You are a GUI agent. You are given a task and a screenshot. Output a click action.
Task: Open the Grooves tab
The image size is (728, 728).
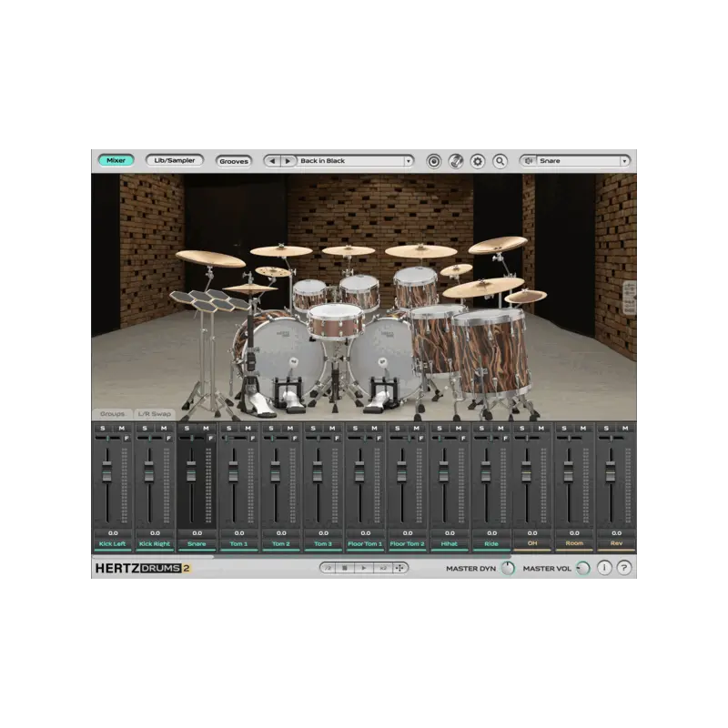point(234,161)
